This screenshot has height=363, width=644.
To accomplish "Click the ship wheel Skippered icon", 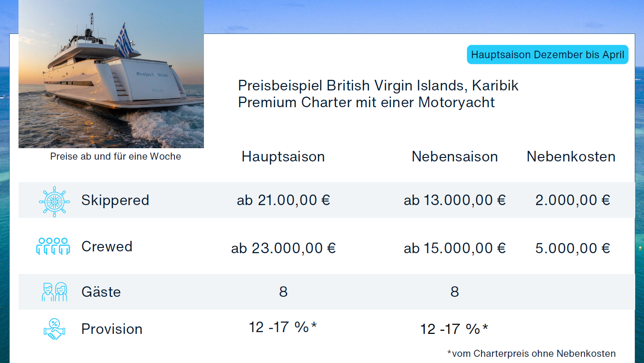I will coord(54,202).
